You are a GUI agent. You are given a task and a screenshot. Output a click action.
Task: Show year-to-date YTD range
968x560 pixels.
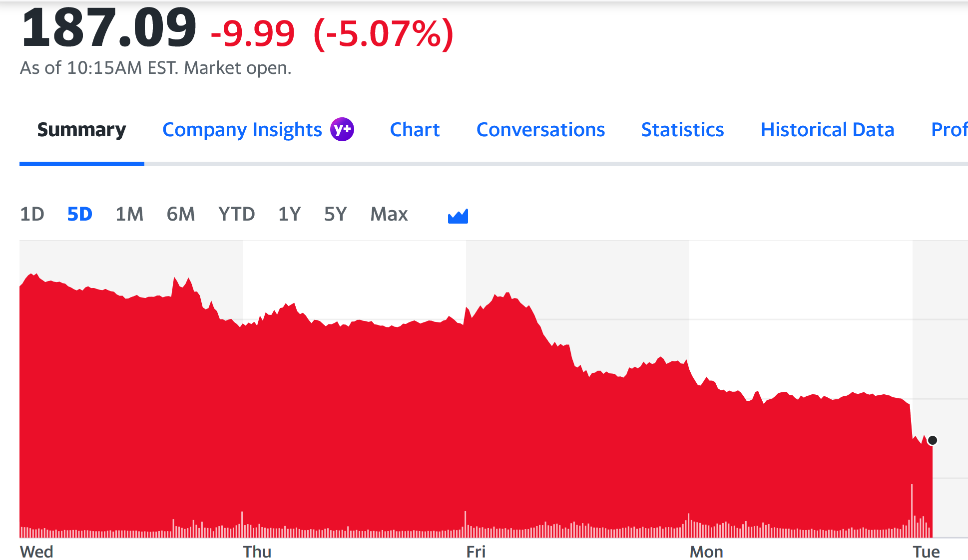point(236,214)
